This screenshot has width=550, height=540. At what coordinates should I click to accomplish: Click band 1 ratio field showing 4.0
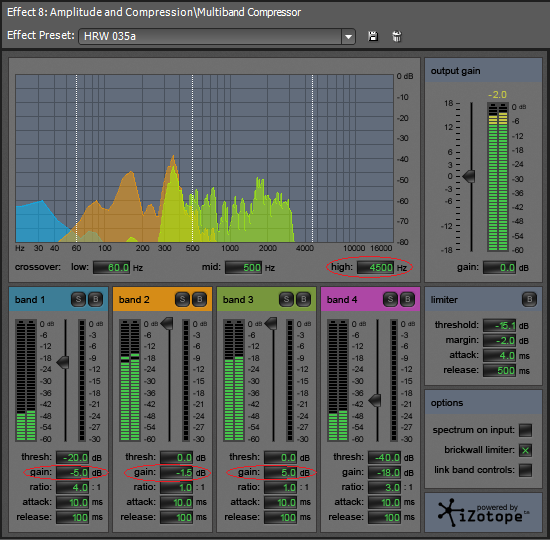click(73, 487)
